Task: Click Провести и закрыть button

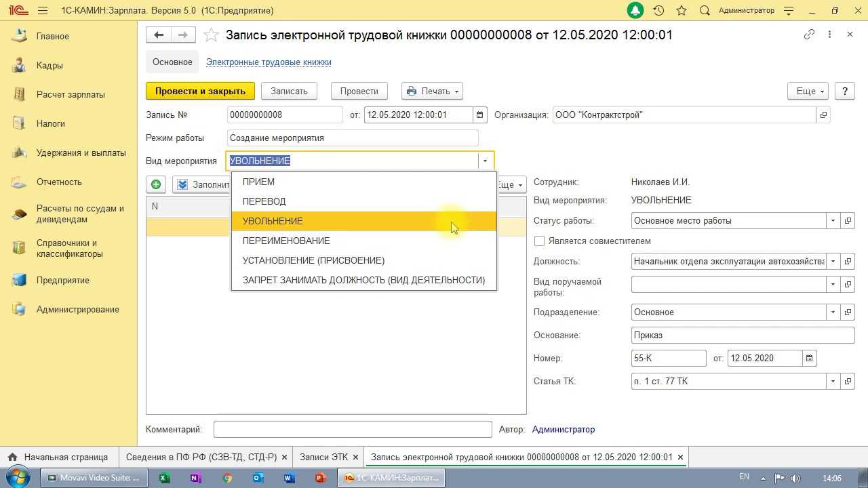Action: 200,91
